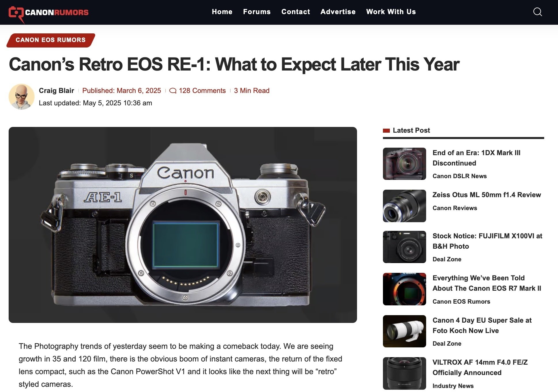Open Work With Us page
The height and width of the screenshot is (392, 558).
click(391, 12)
